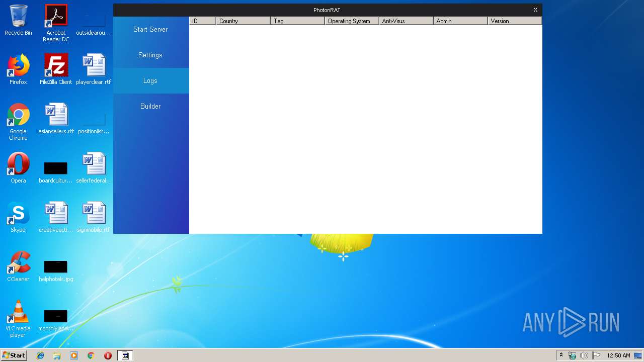
Task: Open the Action Center flag icon
Action: tap(596, 355)
